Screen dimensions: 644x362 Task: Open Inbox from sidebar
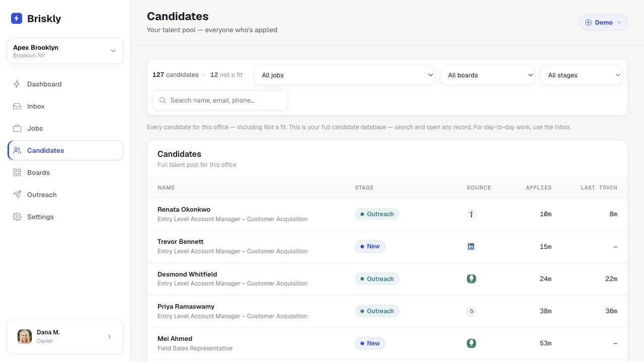coord(65,106)
